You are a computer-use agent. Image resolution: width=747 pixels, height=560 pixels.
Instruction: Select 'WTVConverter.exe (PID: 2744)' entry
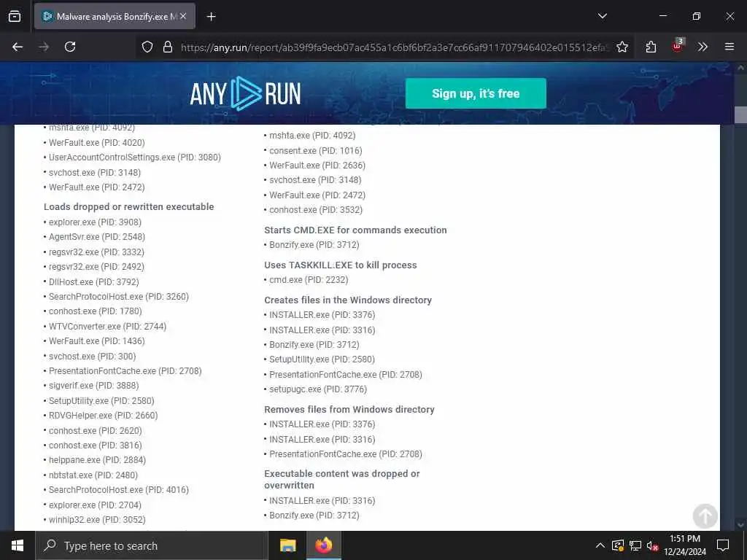click(108, 326)
